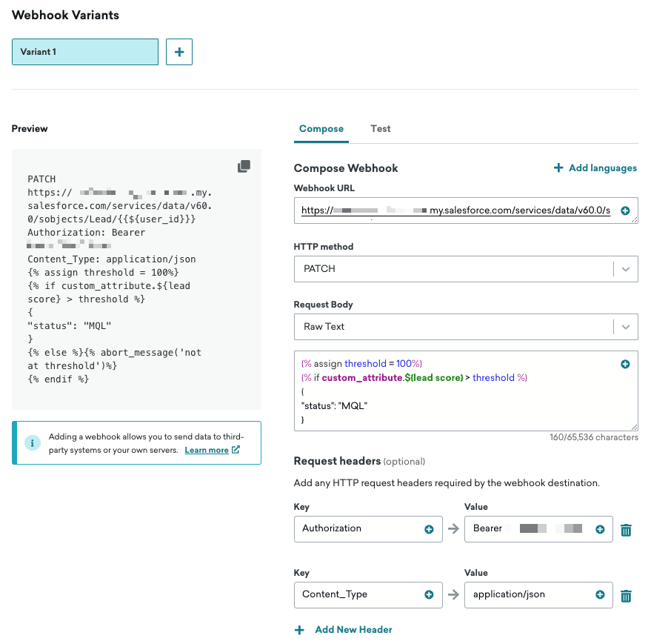Open the Request Body dropdown showing Raw Text

pos(466,327)
